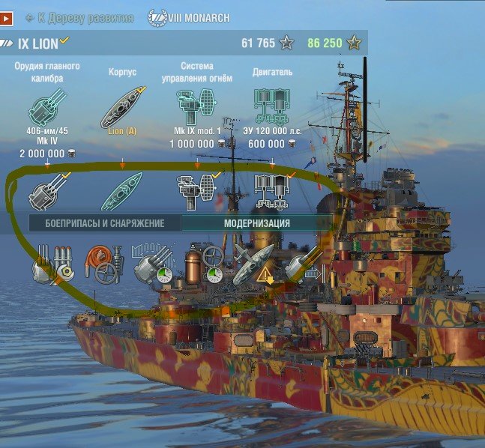This screenshot has width=485, height=448.
Task: Open the Damage Control System modification slot
Action: click(104, 264)
